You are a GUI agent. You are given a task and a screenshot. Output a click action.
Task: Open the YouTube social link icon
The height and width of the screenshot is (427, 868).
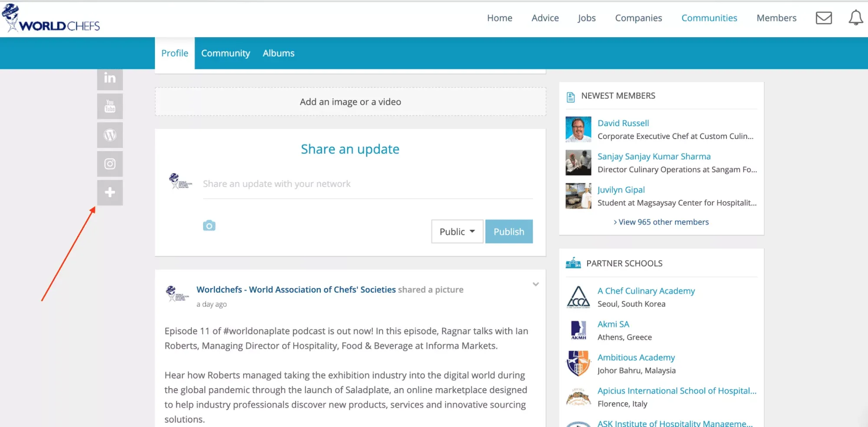coord(110,106)
